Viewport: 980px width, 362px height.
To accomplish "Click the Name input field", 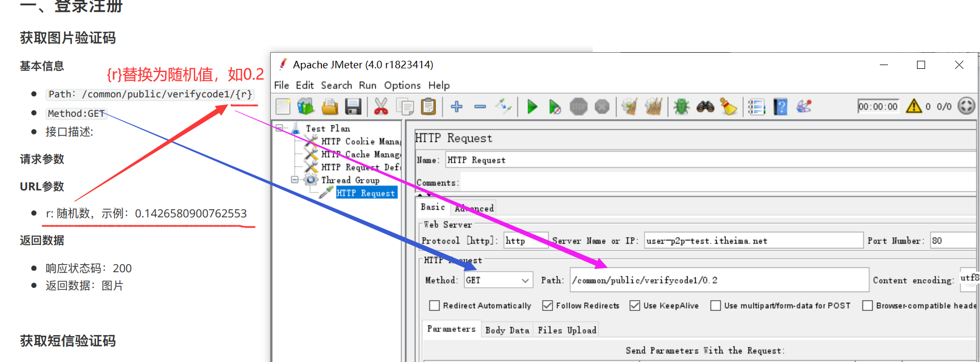I will pyautogui.click(x=710, y=160).
